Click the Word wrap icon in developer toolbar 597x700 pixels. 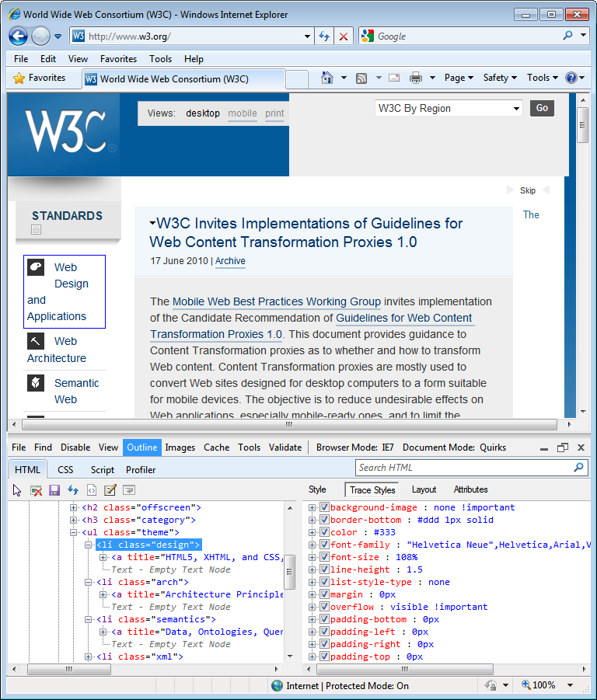coord(129,490)
